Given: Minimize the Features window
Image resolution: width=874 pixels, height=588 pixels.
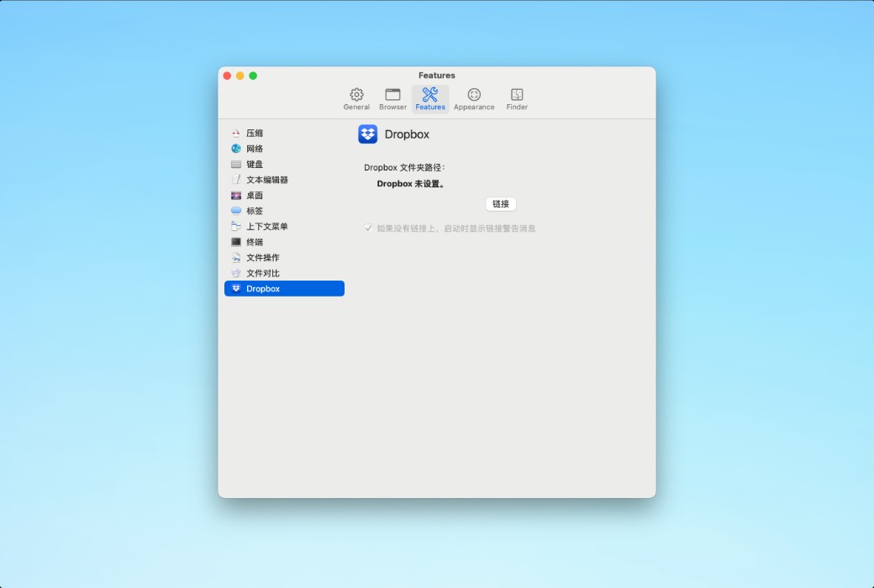Looking at the screenshot, I should pyautogui.click(x=240, y=76).
